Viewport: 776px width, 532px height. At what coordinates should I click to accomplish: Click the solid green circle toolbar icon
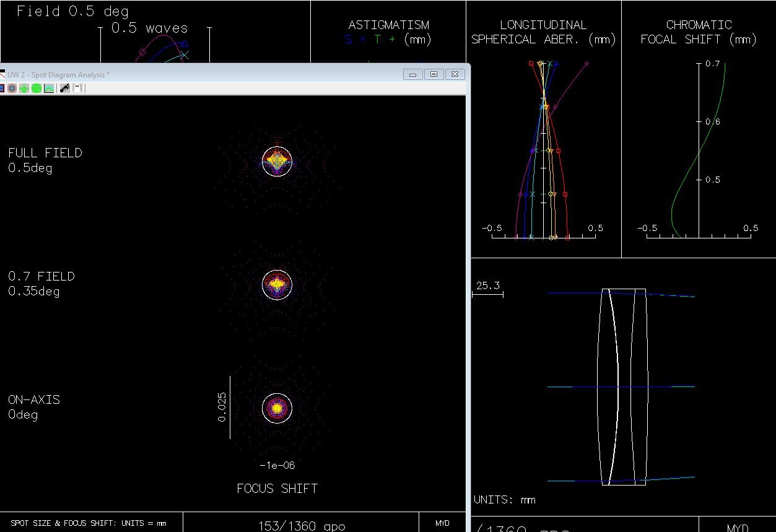pyautogui.click(x=37, y=88)
